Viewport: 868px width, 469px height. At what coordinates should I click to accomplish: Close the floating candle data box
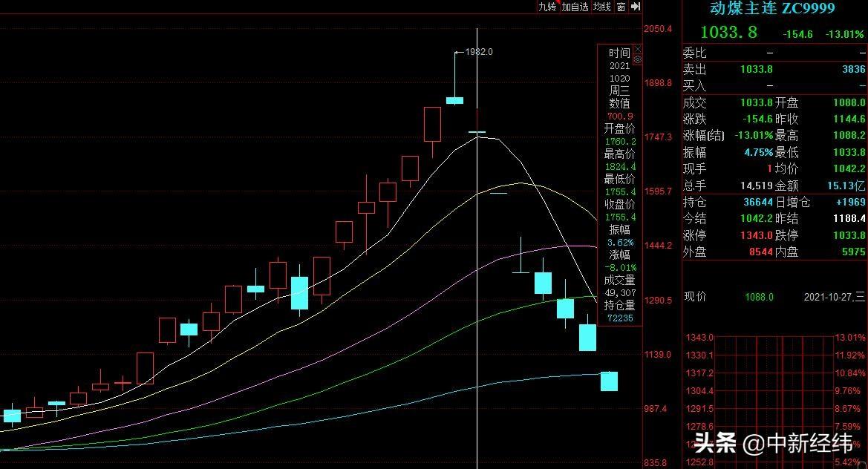tap(637, 50)
